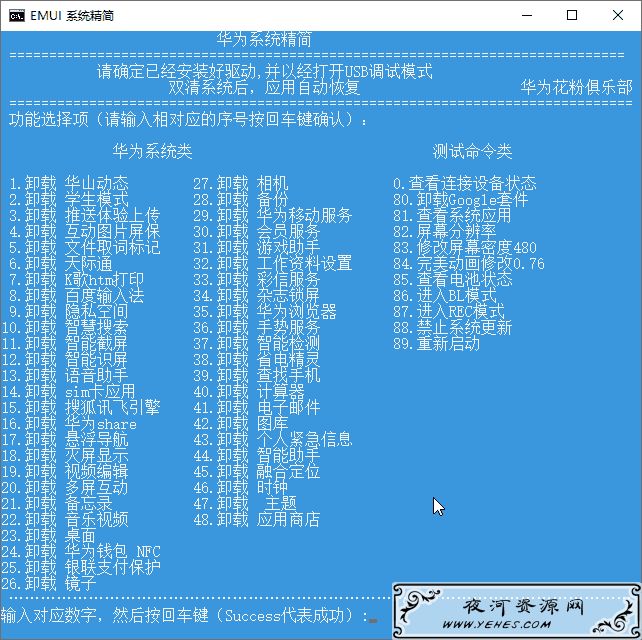Click line '48.卸载 应用商店'
This screenshot has height=640, width=642.
coord(257,519)
